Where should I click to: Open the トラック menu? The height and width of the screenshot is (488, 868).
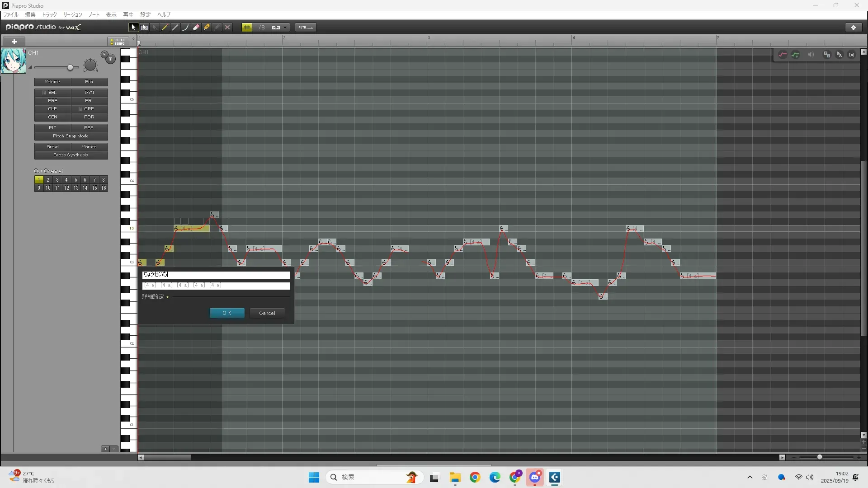(49, 15)
